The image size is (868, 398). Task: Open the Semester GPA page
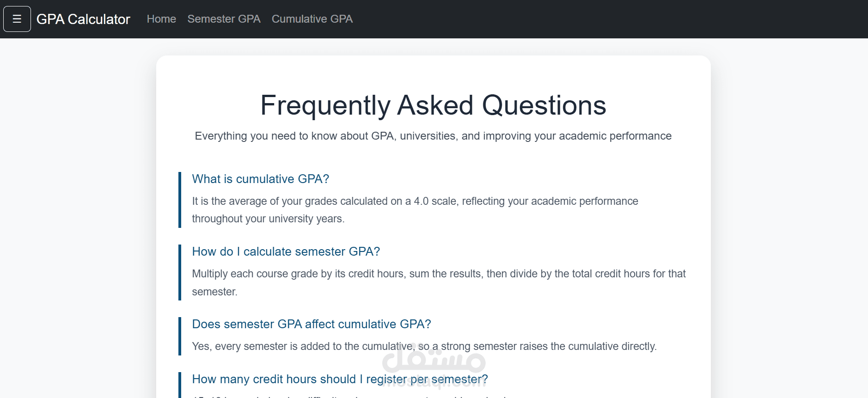[224, 19]
